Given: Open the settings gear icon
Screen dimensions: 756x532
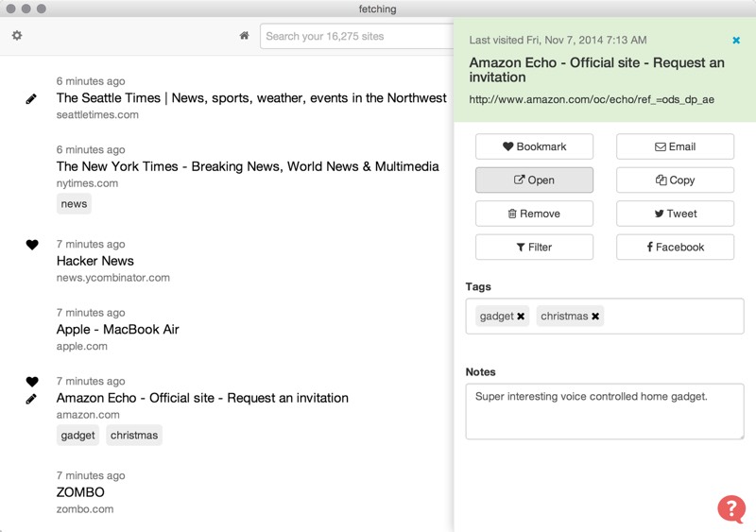Looking at the screenshot, I should coord(17,36).
